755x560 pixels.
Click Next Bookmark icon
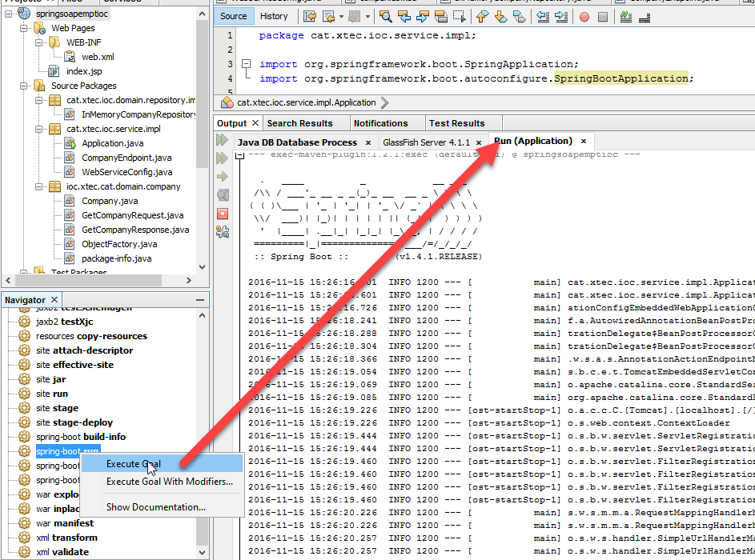pos(500,17)
